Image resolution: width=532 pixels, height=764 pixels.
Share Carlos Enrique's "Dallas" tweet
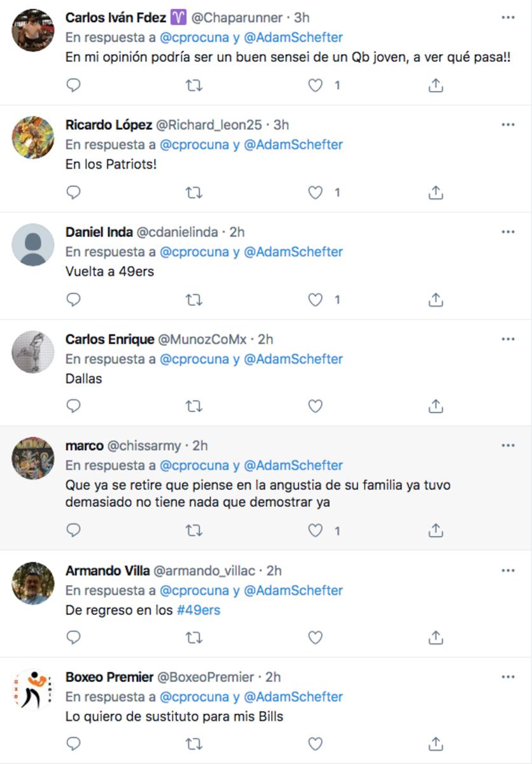[x=436, y=406]
